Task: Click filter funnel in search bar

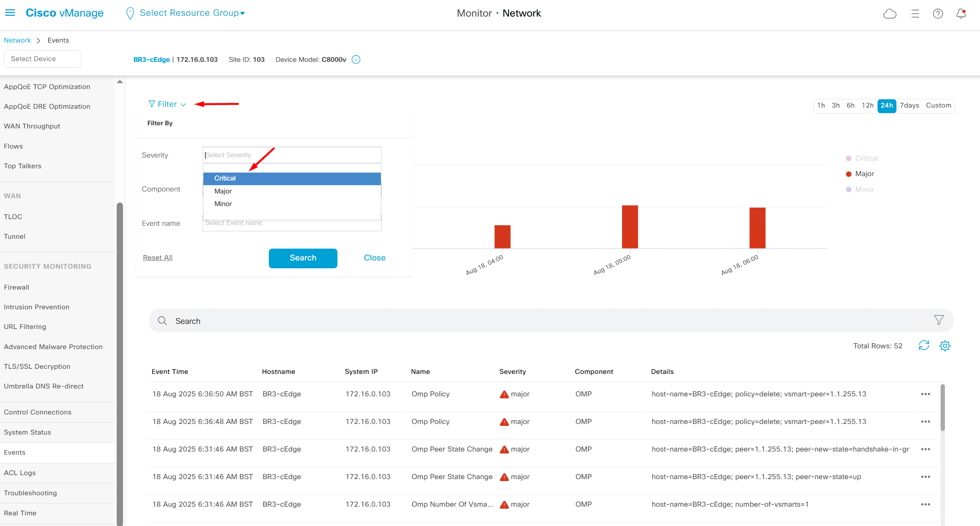Action: [x=939, y=320]
